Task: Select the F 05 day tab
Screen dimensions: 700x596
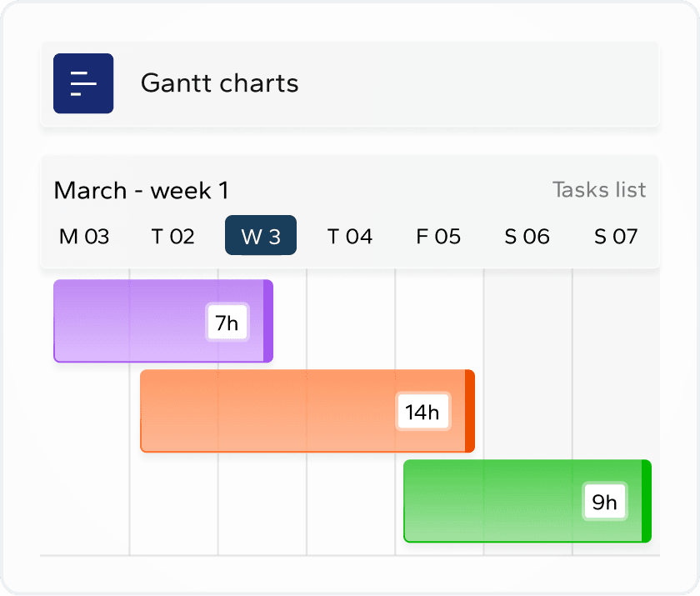Action: pos(438,237)
